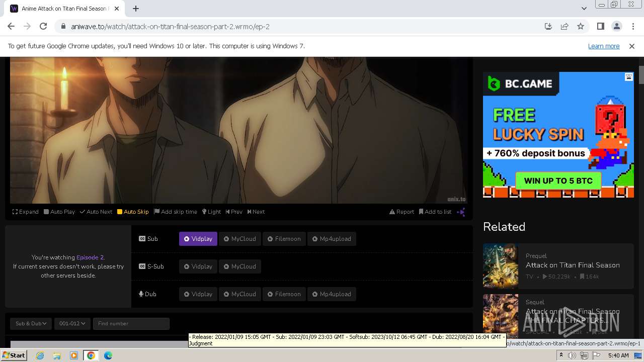
Task: Open the Prequel Attack on Titan Final Season
Action: pyautogui.click(x=573, y=265)
